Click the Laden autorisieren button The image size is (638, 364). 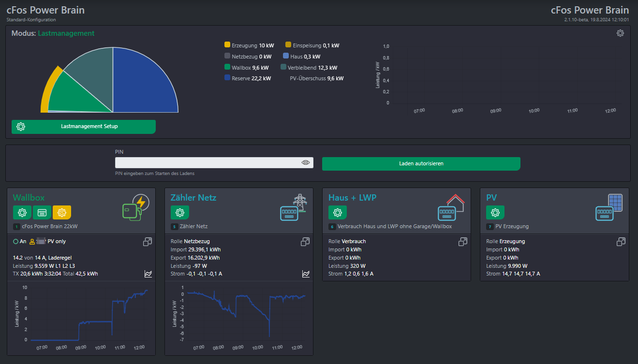tap(421, 163)
